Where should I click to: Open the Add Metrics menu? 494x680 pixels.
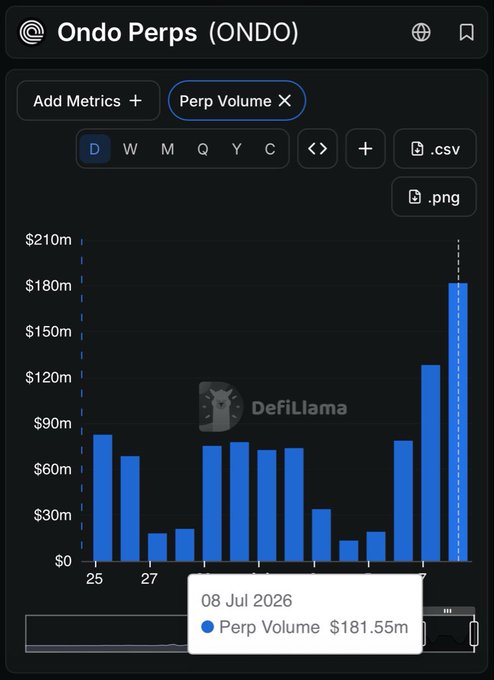coord(88,101)
